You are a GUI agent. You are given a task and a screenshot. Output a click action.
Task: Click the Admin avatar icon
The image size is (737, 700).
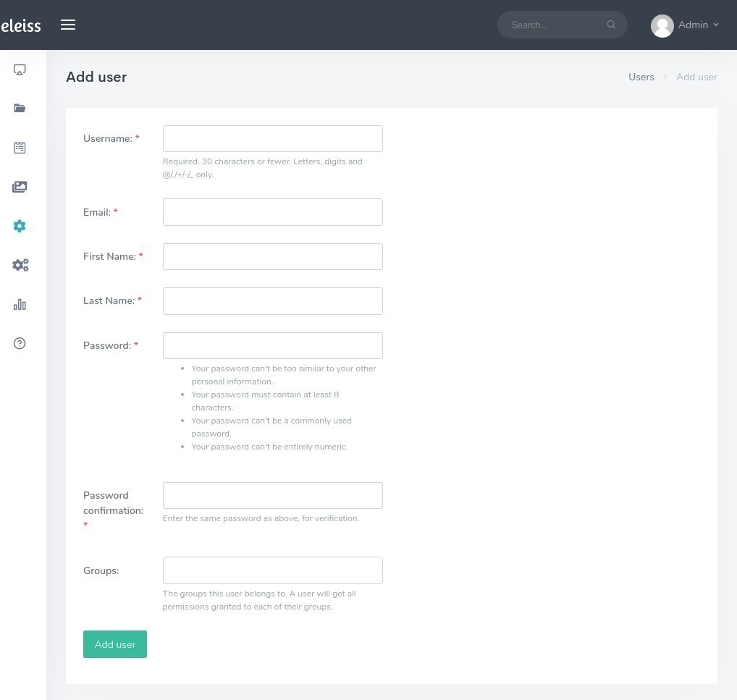662,25
